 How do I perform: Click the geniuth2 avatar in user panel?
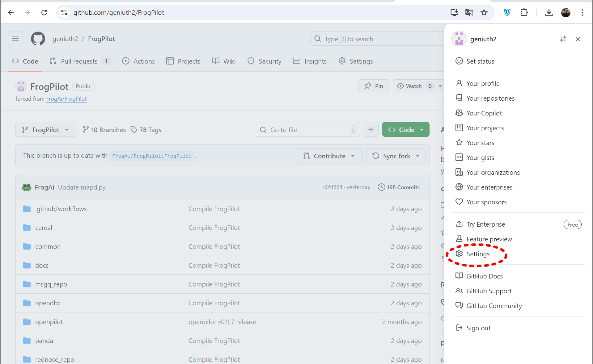tap(459, 39)
